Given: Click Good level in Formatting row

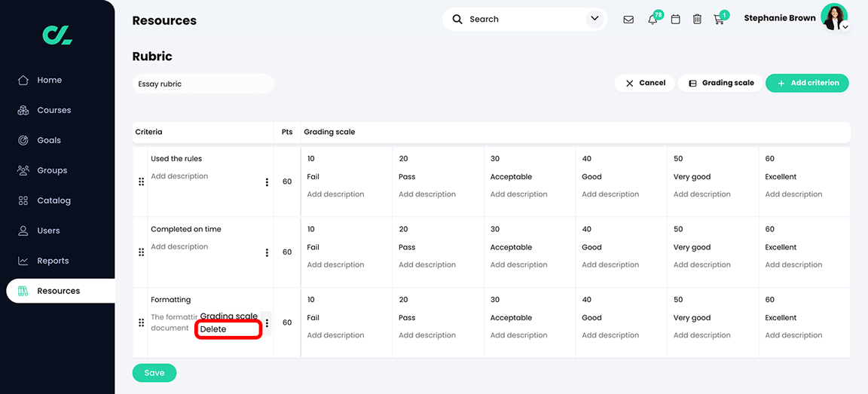Looking at the screenshot, I should click(x=591, y=318).
